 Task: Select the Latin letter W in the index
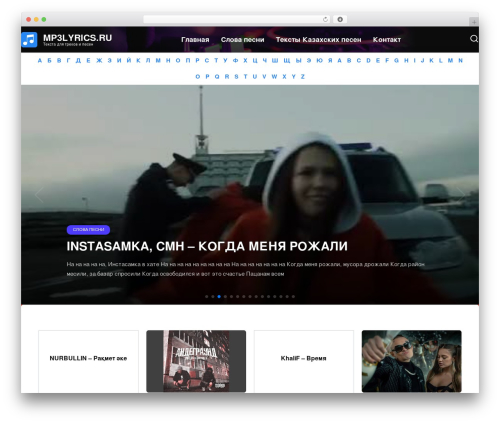tap(274, 76)
